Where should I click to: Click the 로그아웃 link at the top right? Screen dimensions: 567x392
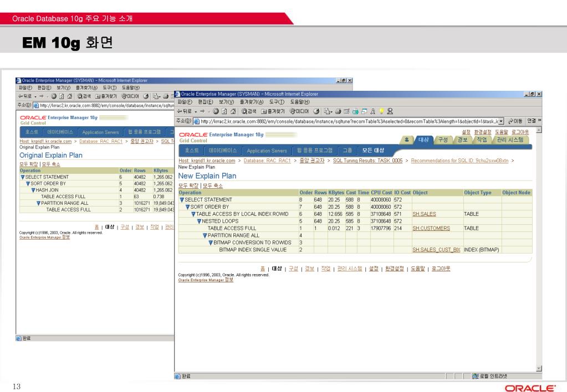tap(520, 132)
